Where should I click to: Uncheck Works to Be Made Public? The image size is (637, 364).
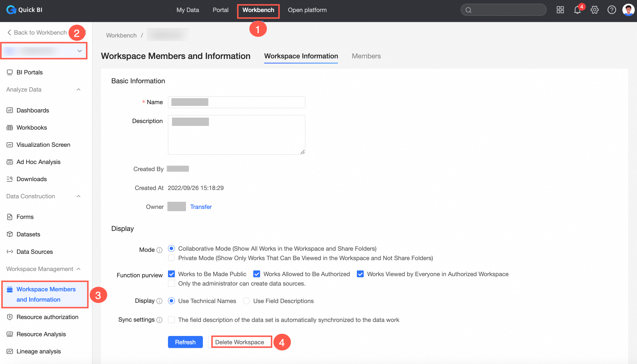tap(171, 274)
